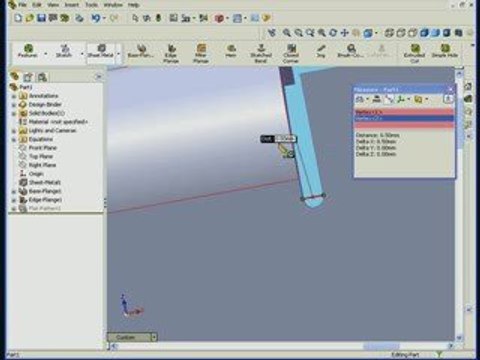Expand the Edge-Flange1 feature

pyautogui.click(x=14, y=200)
